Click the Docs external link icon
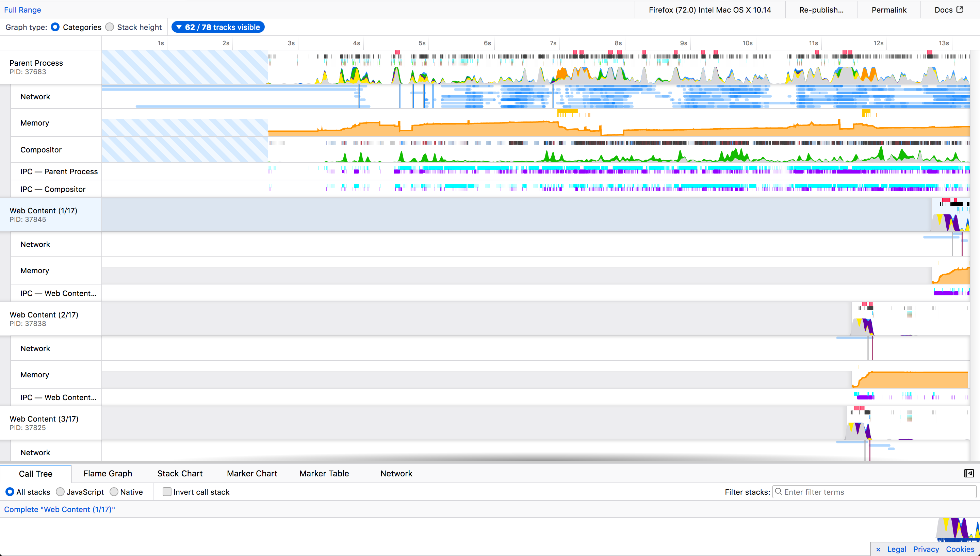 960,10
